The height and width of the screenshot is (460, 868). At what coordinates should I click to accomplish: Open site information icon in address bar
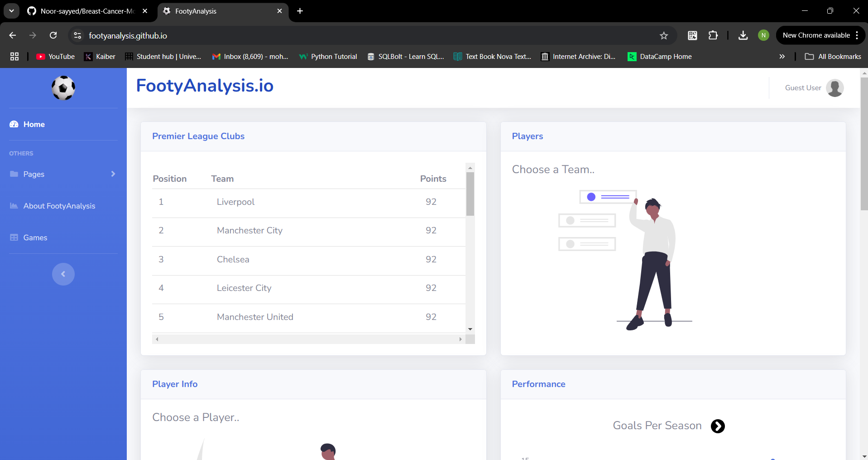pyautogui.click(x=77, y=35)
